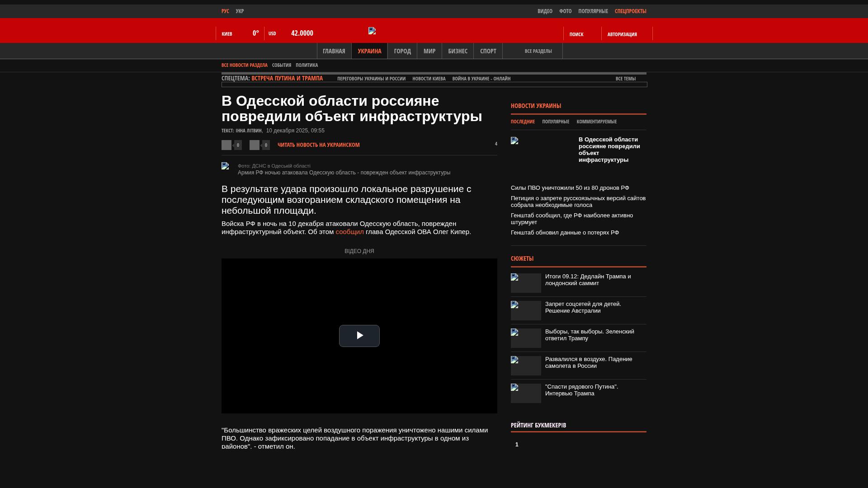Open the Авторизация login button
This screenshot has width=868, height=488.
[622, 34]
